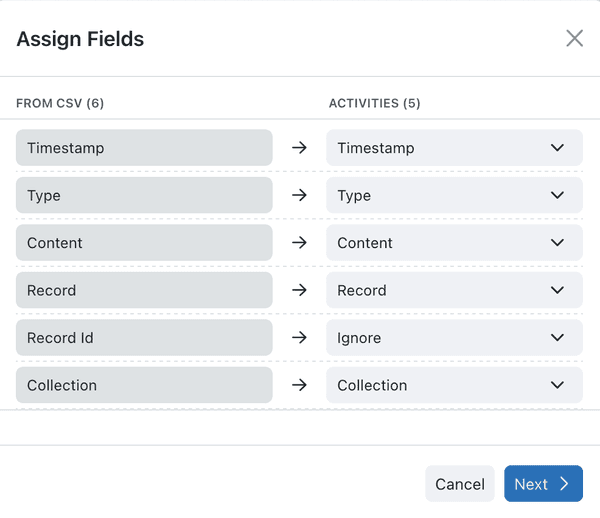This screenshot has width=600, height=518.
Task: Click the Cancel button
Action: [460, 484]
